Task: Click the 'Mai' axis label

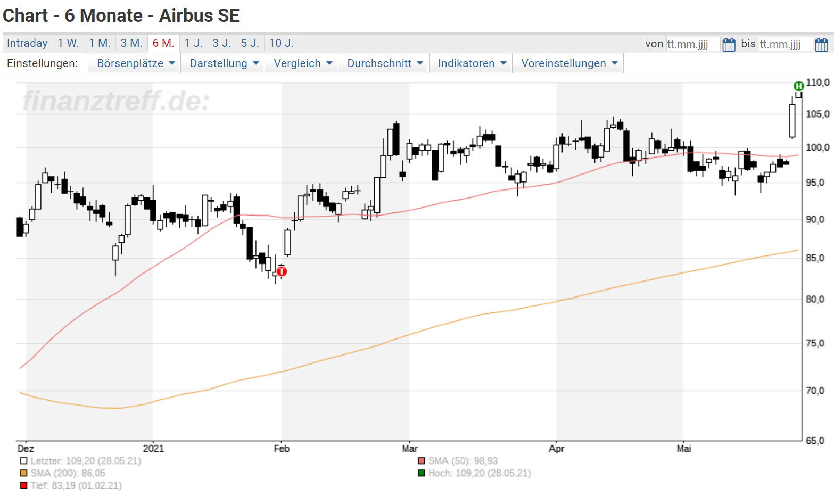Action: 683,449
